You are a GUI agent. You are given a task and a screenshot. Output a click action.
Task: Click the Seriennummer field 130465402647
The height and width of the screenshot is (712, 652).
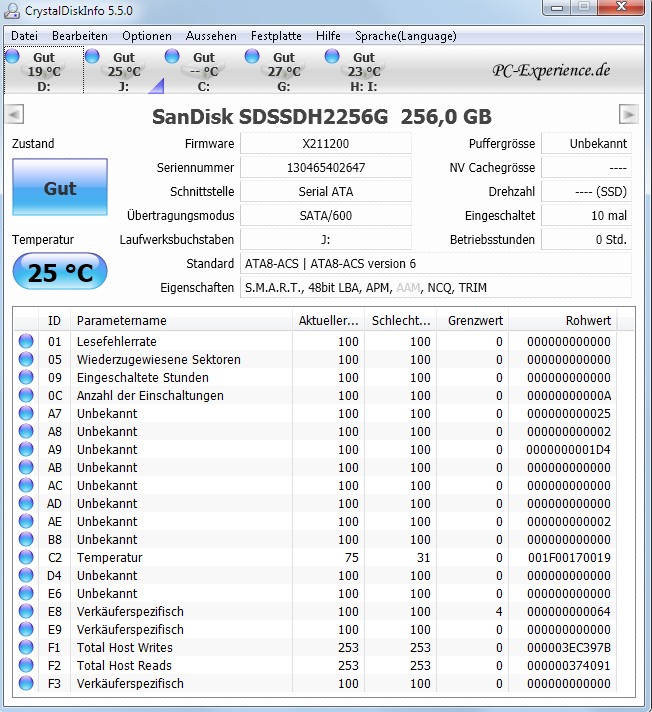click(326, 168)
